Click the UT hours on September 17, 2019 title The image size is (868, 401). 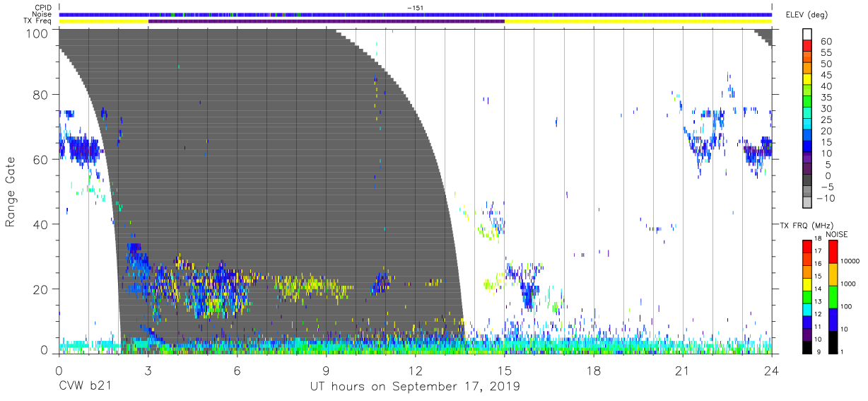[x=415, y=387]
